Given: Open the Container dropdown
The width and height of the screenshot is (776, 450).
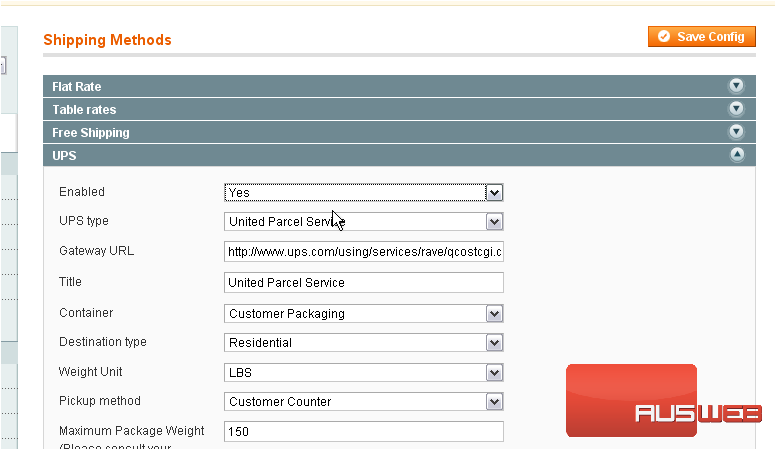Looking at the screenshot, I should pos(363,314).
